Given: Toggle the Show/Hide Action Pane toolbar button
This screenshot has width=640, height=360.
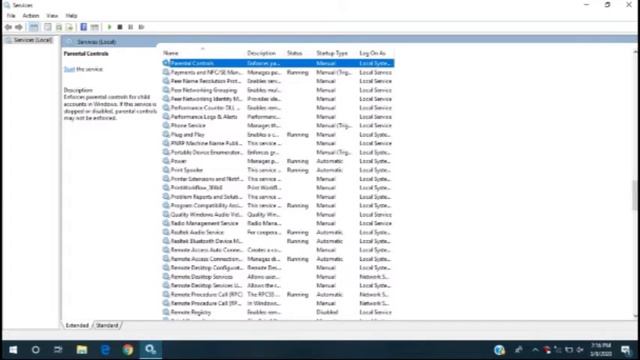Looking at the screenshot, I should pyautogui.click(x=94, y=27).
